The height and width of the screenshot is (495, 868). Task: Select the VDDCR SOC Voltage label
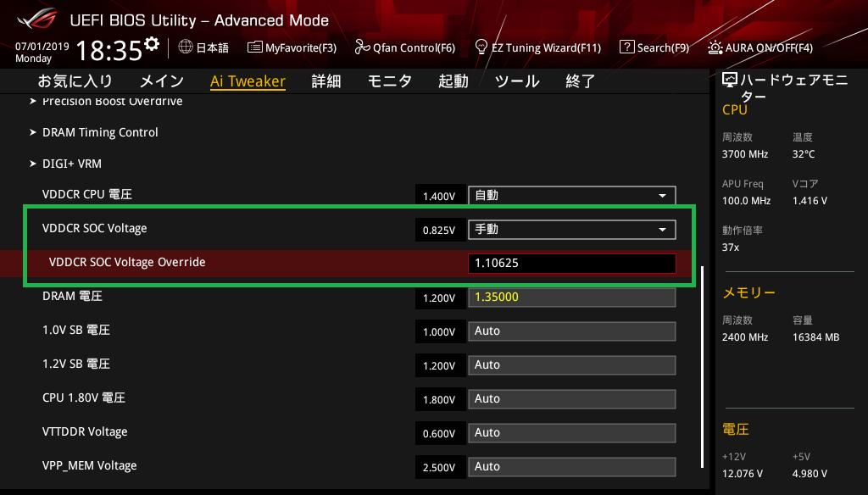click(95, 228)
